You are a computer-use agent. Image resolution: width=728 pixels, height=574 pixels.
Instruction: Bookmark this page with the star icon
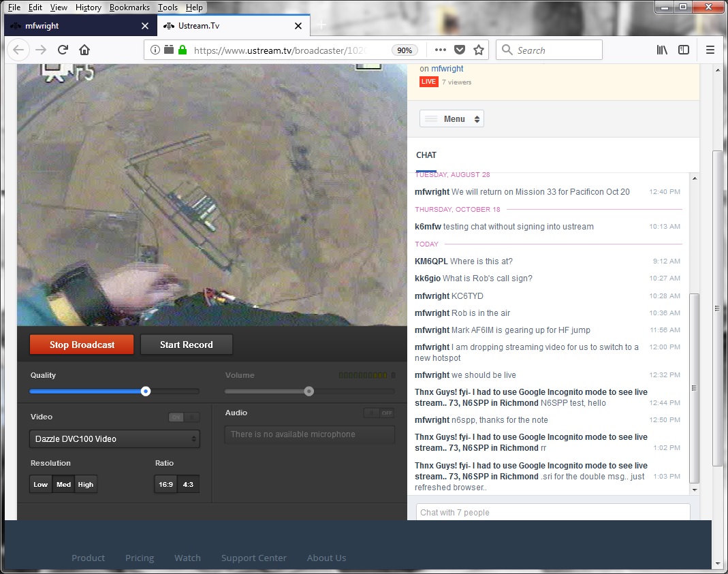tap(479, 50)
